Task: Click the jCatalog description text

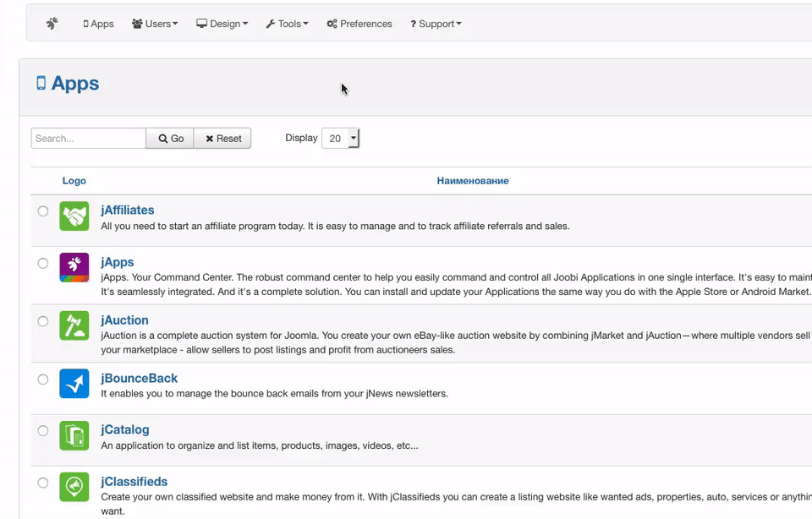Action: [260, 445]
